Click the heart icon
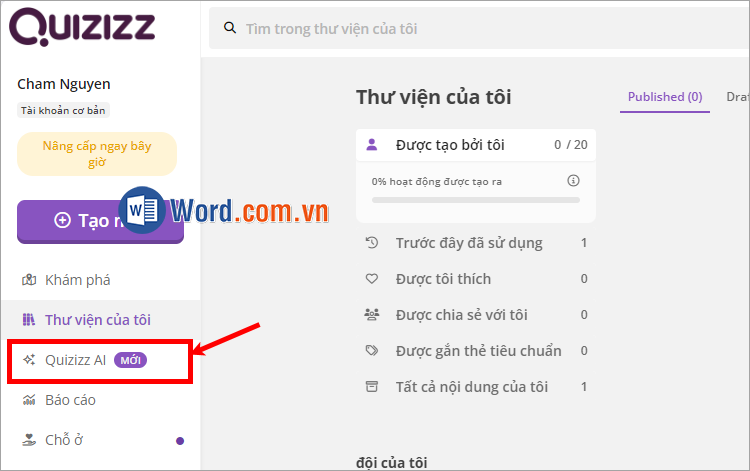Viewport: 750px width, 471px height. pyautogui.click(x=372, y=279)
